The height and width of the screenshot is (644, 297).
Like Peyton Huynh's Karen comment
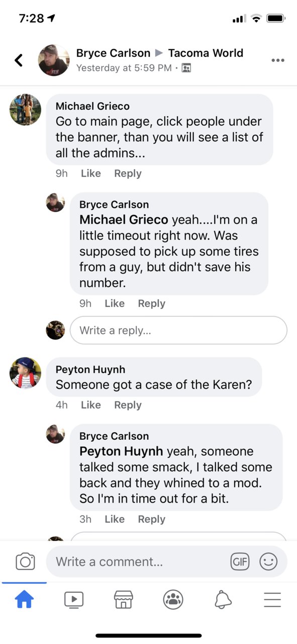coord(91,405)
